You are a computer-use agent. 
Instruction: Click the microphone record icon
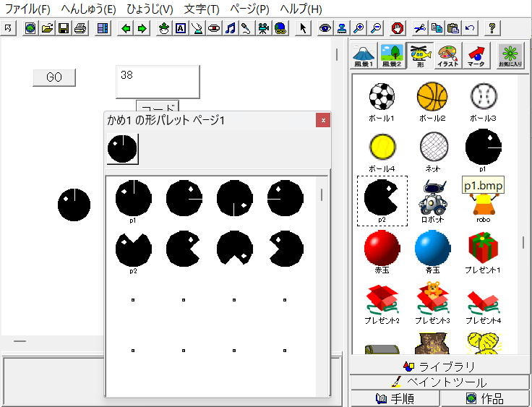pos(246,28)
